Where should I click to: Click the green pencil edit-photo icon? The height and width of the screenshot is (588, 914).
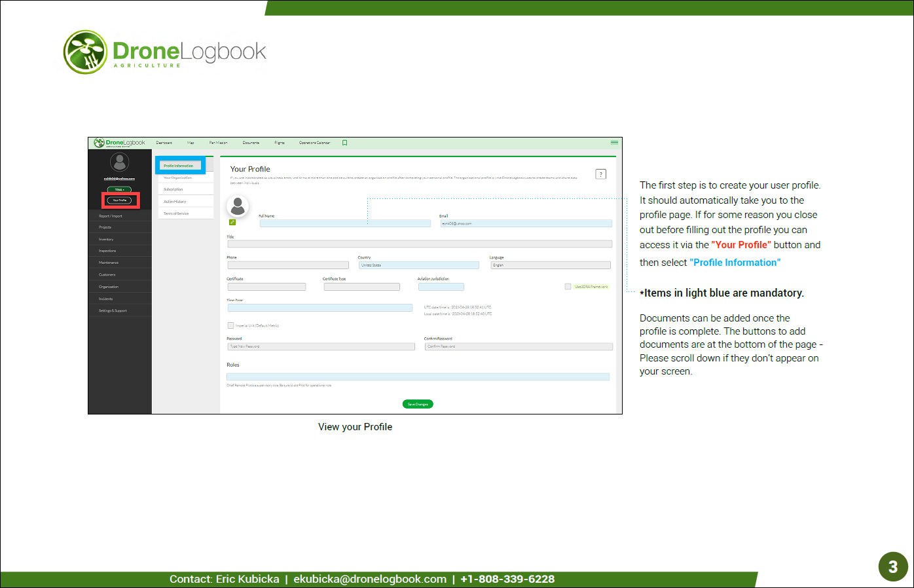point(232,222)
